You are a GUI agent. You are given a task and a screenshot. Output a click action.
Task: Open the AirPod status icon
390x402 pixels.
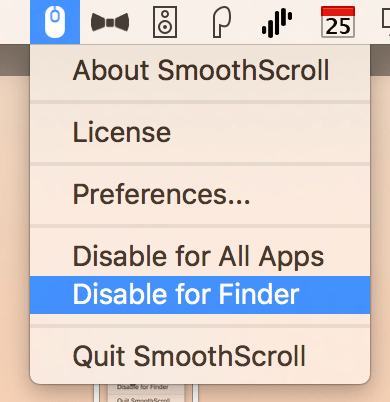click(221, 22)
